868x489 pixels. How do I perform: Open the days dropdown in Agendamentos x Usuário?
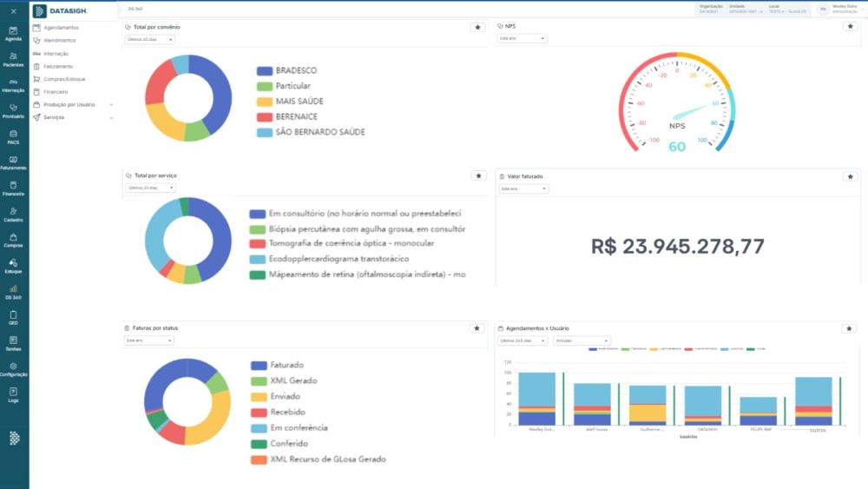pos(522,340)
